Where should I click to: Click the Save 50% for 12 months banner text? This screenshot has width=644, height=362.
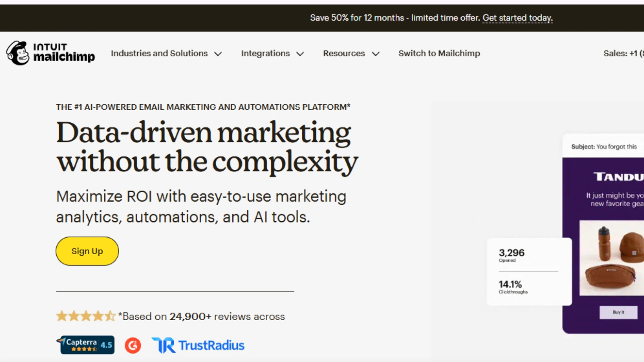[x=395, y=18]
